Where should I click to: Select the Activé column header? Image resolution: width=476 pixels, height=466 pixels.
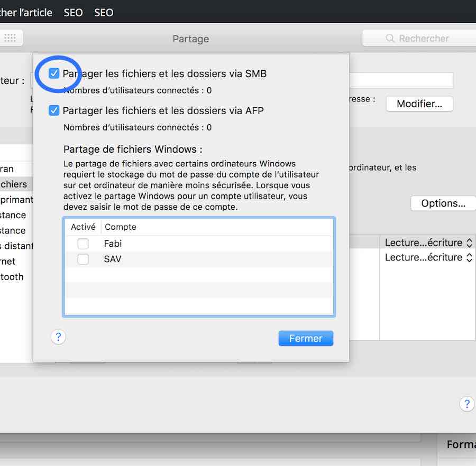[83, 227]
